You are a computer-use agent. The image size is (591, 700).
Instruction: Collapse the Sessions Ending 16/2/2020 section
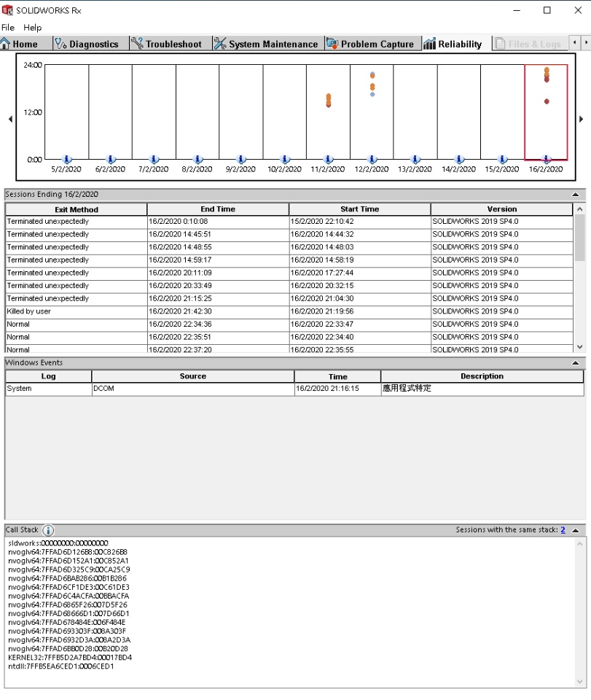pyautogui.click(x=576, y=195)
